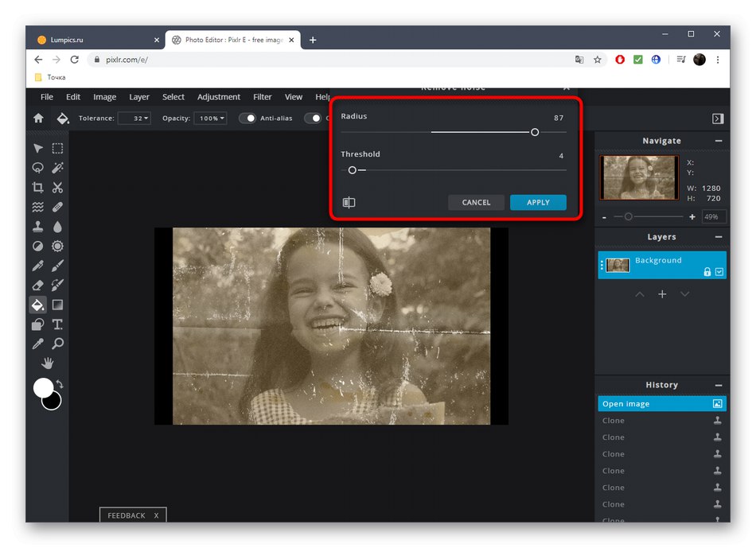Select the Eraser tool

(x=37, y=286)
